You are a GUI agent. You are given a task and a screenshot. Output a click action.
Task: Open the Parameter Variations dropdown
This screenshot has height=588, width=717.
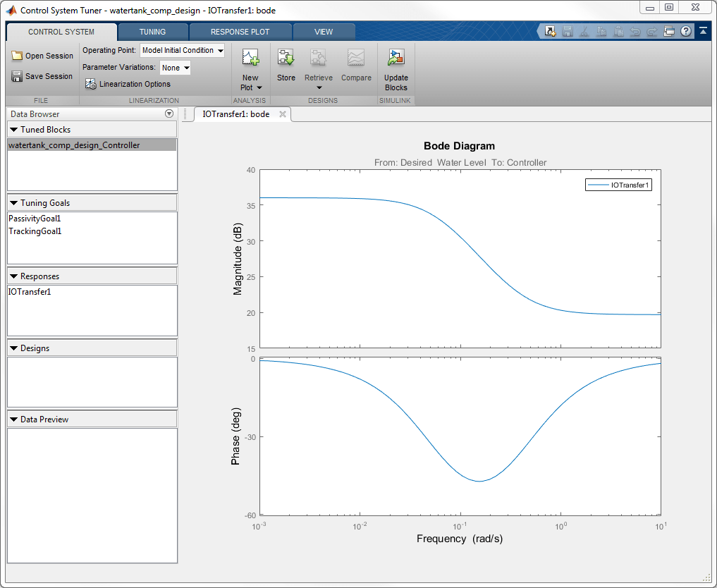point(175,68)
